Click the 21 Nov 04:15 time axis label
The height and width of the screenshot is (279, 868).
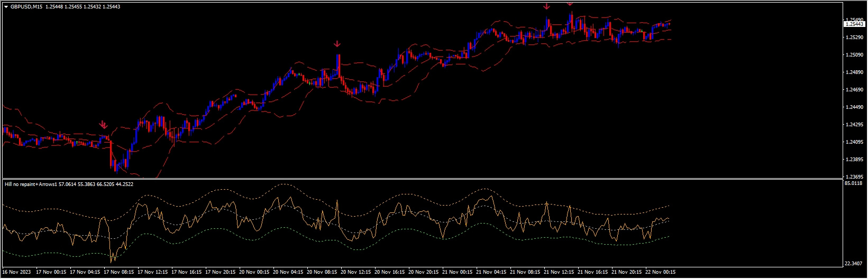(491, 272)
